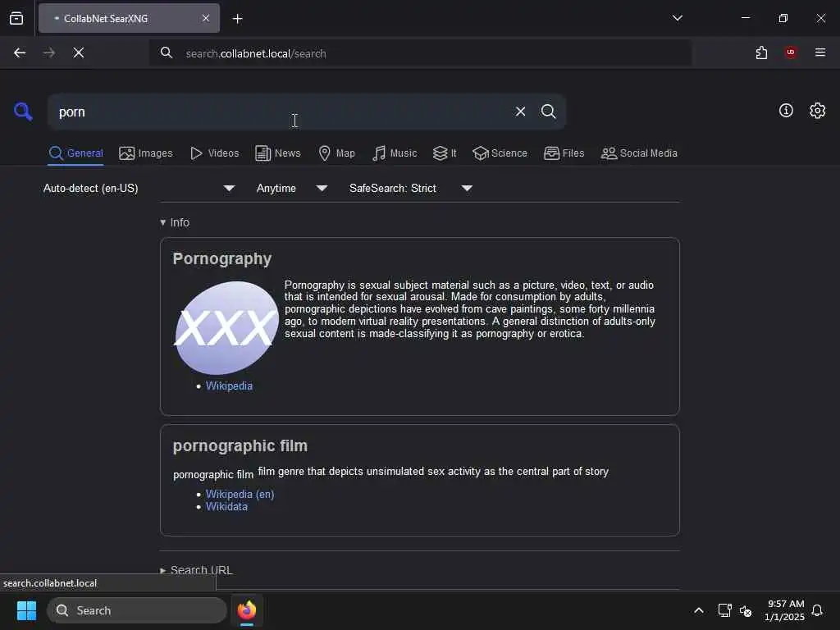This screenshot has width=840, height=630.
Task: Open Firefox from the taskbar
Action: point(246,610)
